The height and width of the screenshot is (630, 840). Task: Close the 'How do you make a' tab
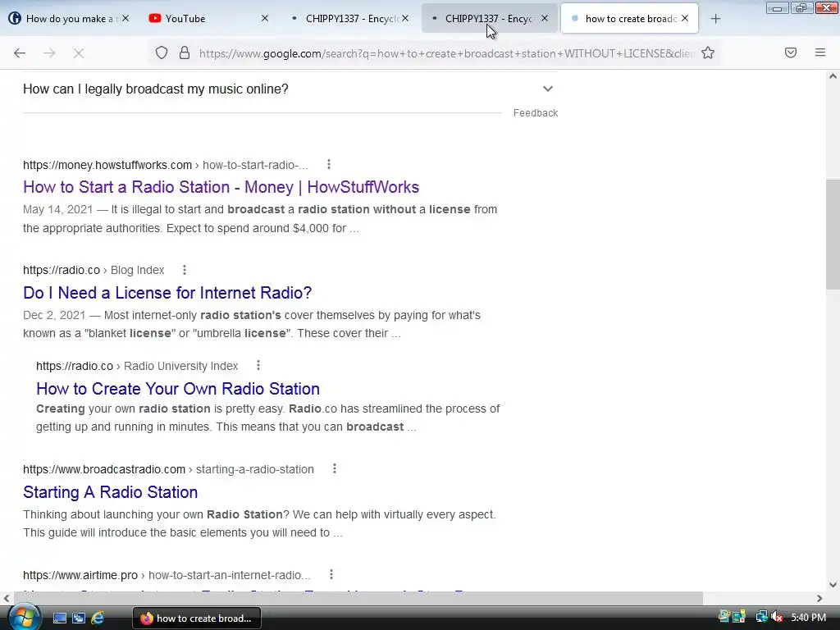(126, 18)
